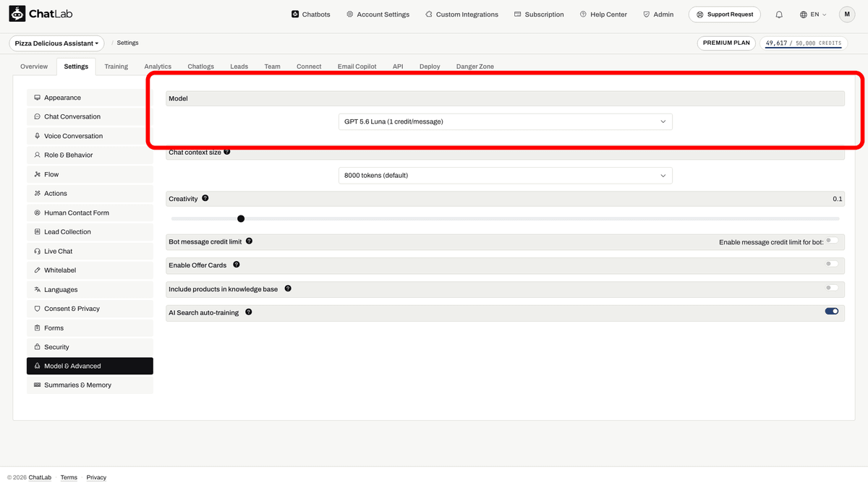Click the Consent & Privacy shield icon
The image size is (868, 488).
tap(37, 308)
